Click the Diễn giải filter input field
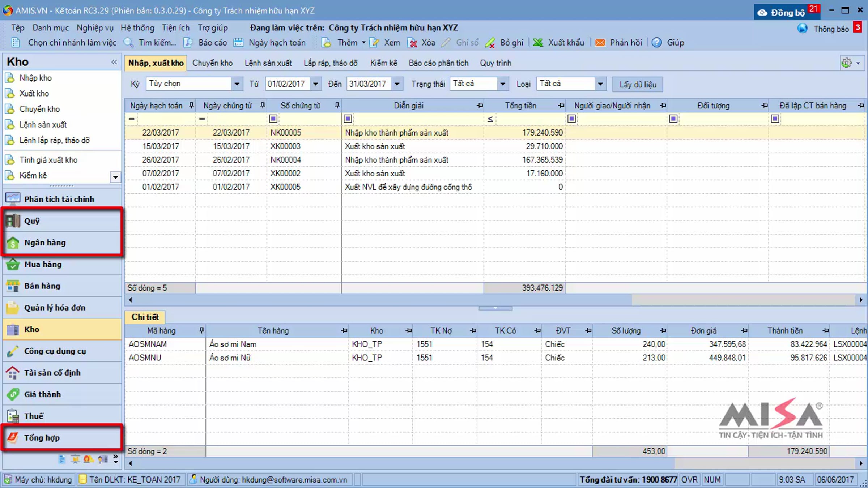Screen dimensions: 868x488 pyautogui.click(x=418, y=119)
